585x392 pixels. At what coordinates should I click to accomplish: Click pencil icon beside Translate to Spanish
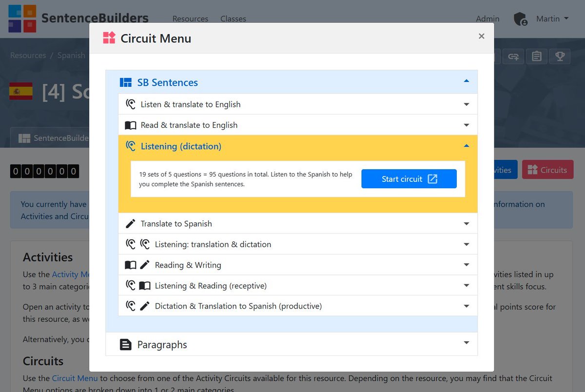point(130,224)
